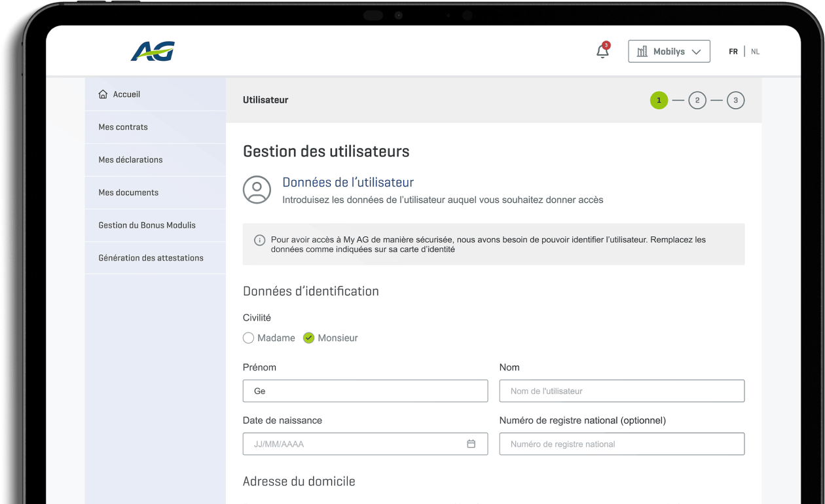825x504 pixels.
Task: Open notifications bell with red badge
Action: coord(603,50)
